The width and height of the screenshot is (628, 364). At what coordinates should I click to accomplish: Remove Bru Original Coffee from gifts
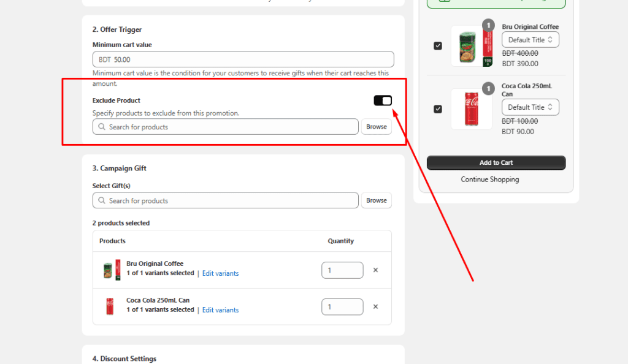(x=375, y=270)
